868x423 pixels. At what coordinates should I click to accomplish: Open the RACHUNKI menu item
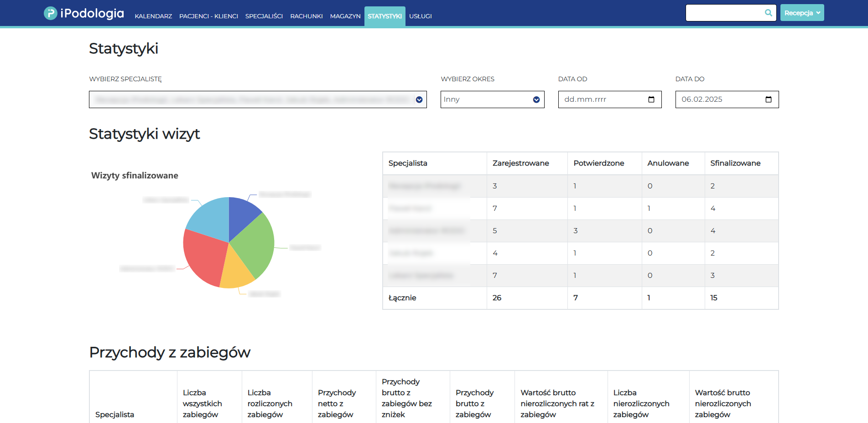pyautogui.click(x=306, y=16)
